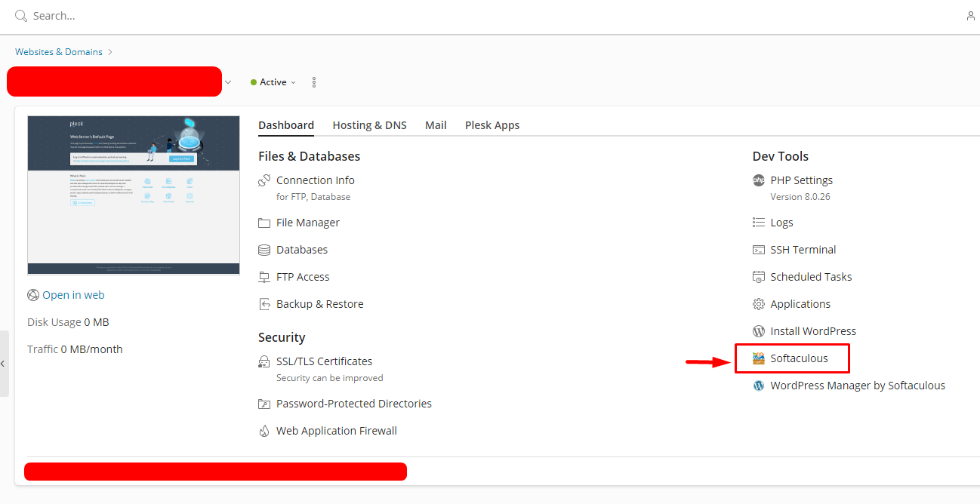This screenshot has height=504, width=980.
Task: Click the Applications gear icon
Action: point(759,304)
